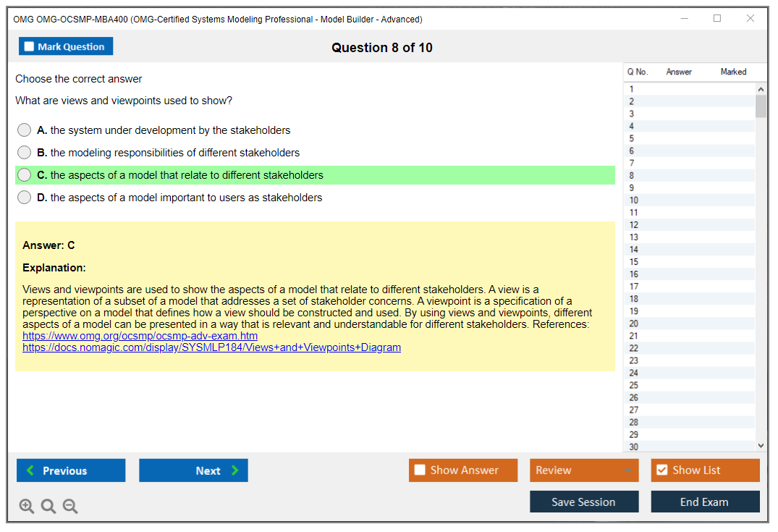This screenshot has width=778, height=532.
Task: Click End Exam button
Action: point(705,502)
